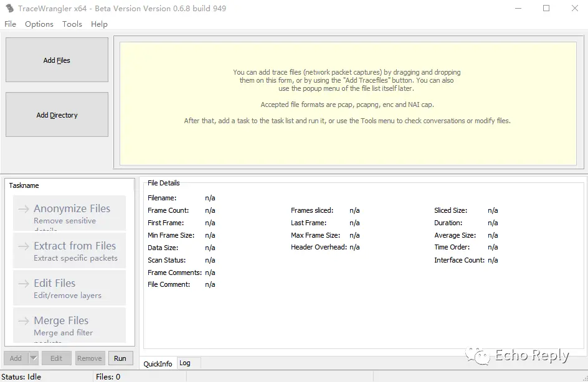Click the Scan Status label
This screenshot has width=588, height=382.
click(166, 260)
